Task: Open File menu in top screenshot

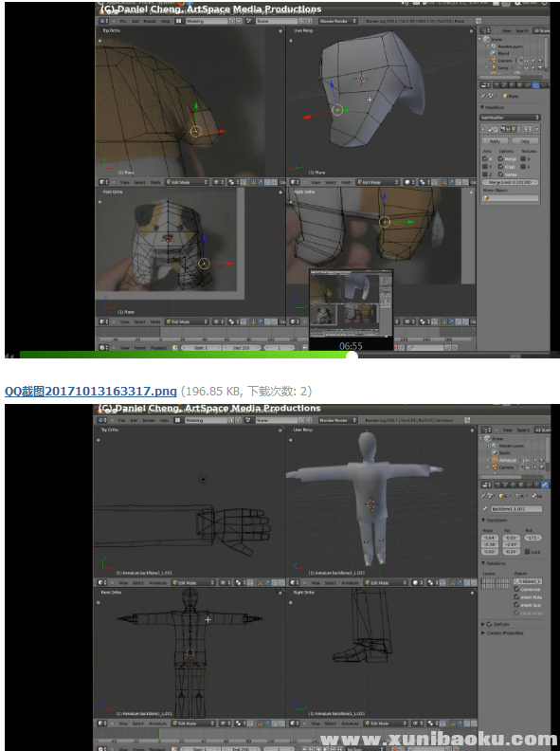Action: click(123, 21)
